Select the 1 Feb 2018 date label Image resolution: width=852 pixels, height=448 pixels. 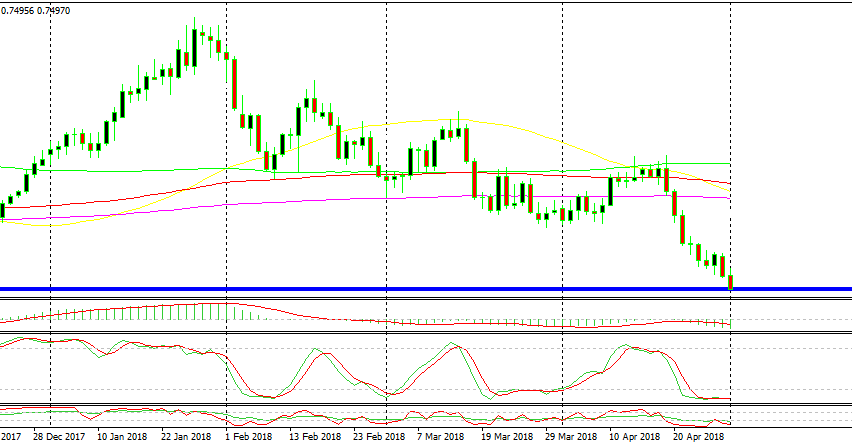pyautogui.click(x=250, y=437)
